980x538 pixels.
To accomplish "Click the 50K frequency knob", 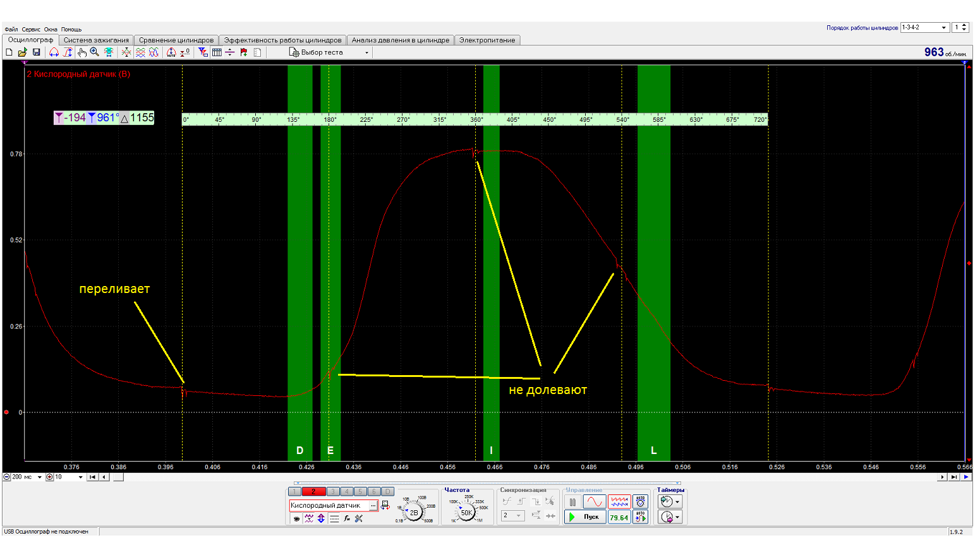I will [467, 513].
